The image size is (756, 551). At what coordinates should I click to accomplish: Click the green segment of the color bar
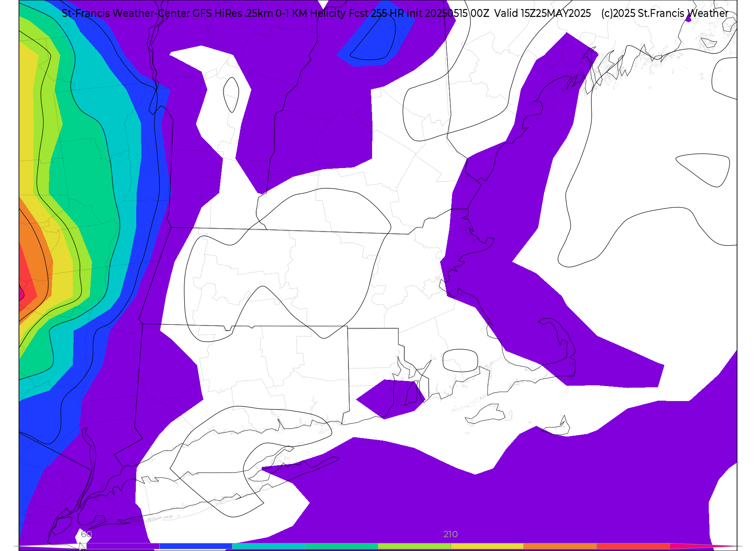coord(341,546)
